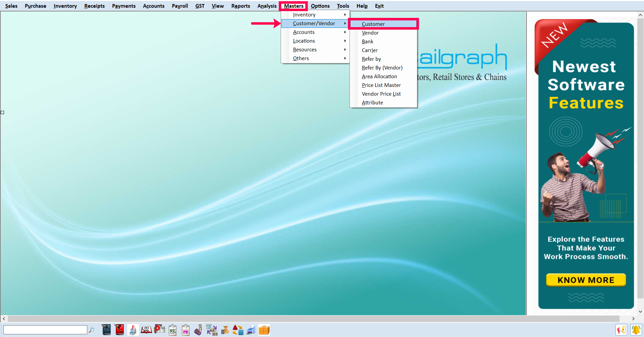Screen dimensions: 644x337
Task: Open Area Allocation menu entry
Action: pos(383,77)
